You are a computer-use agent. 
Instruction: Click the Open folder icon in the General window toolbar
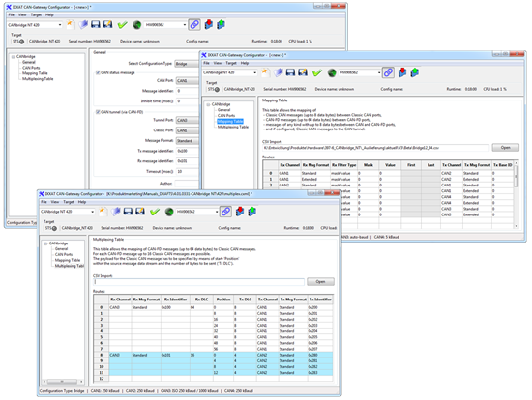coord(83,24)
